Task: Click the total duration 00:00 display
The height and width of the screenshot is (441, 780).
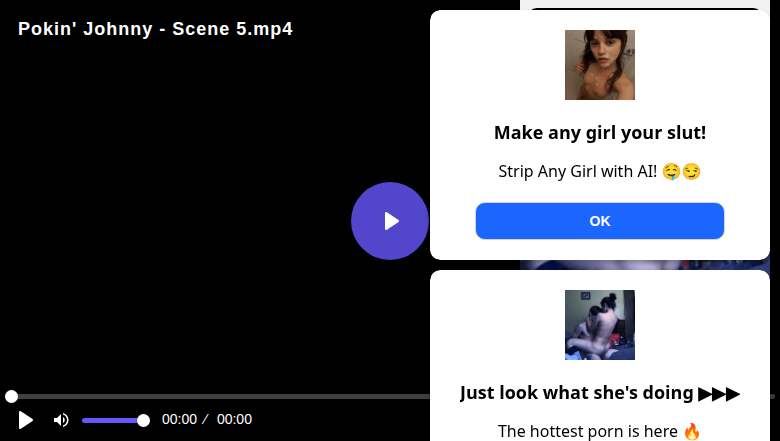Action: 234,420
